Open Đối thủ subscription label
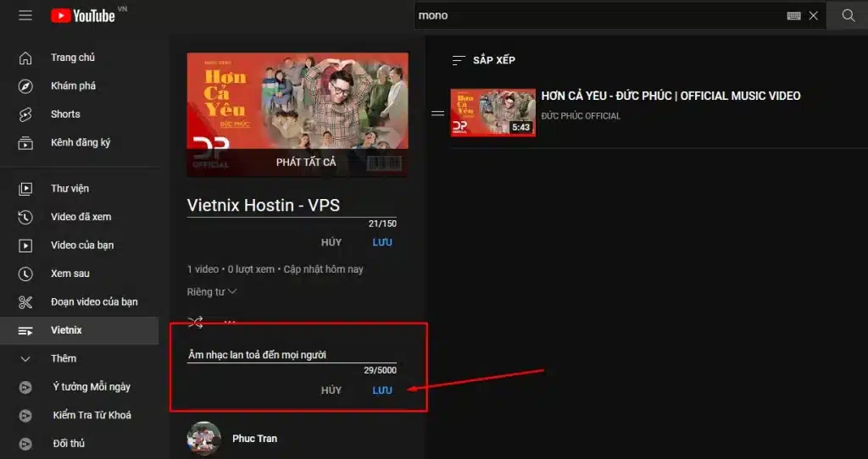The width and height of the screenshot is (868, 459). (x=69, y=443)
